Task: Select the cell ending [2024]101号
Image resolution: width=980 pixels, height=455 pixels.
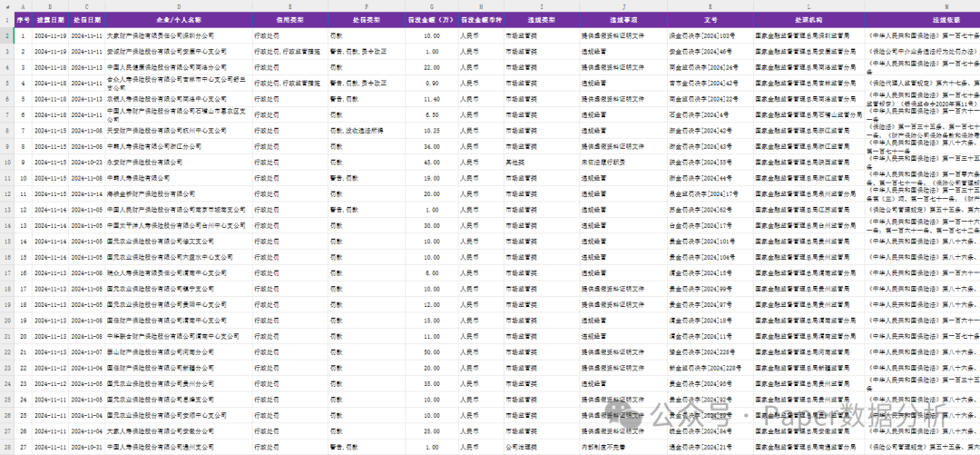Action: (x=710, y=241)
